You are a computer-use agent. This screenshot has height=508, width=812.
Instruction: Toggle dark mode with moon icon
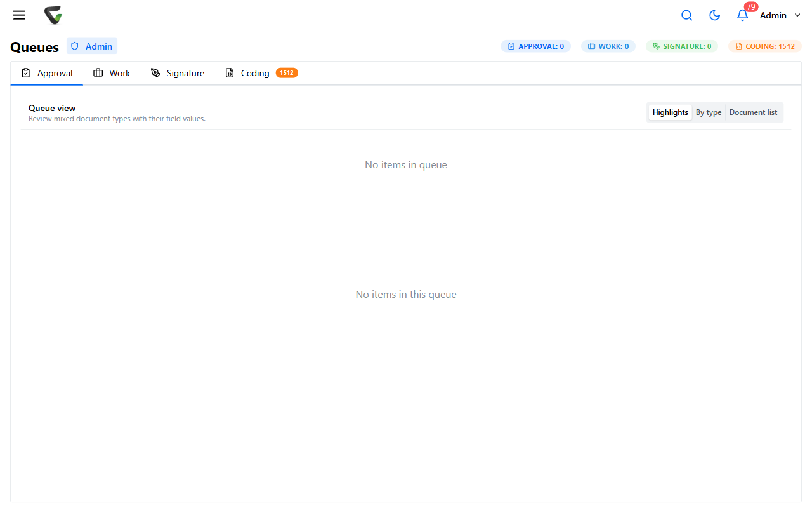pyautogui.click(x=714, y=15)
